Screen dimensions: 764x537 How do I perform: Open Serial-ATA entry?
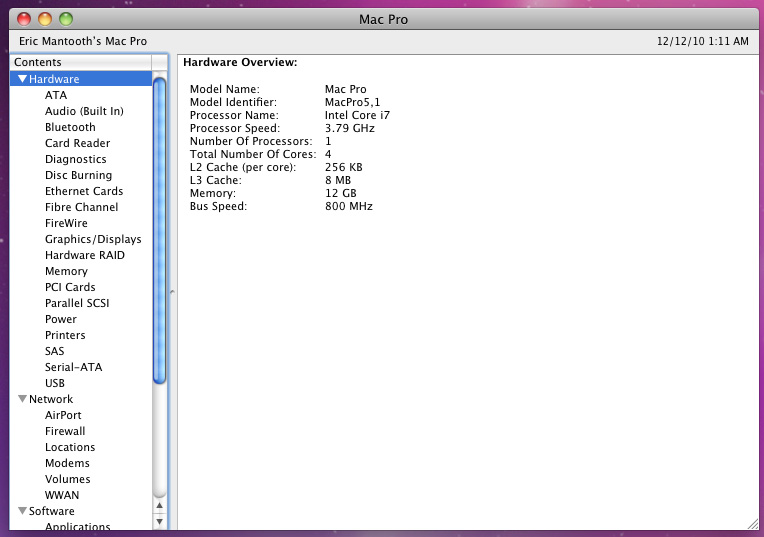(x=74, y=367)
